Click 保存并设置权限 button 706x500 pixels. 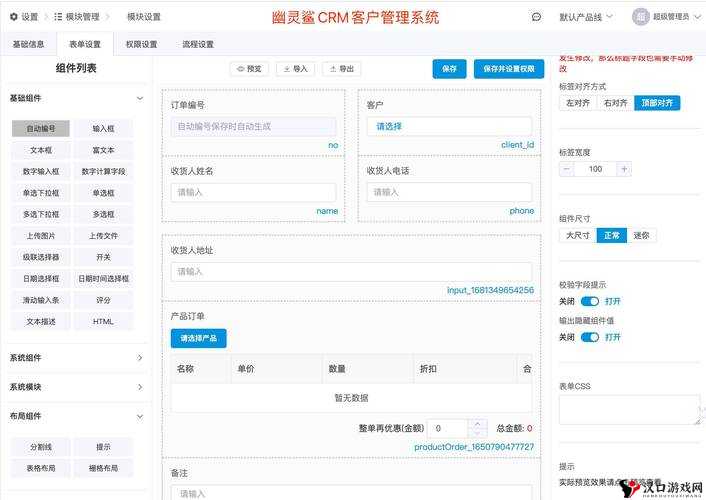coord(509,69)
